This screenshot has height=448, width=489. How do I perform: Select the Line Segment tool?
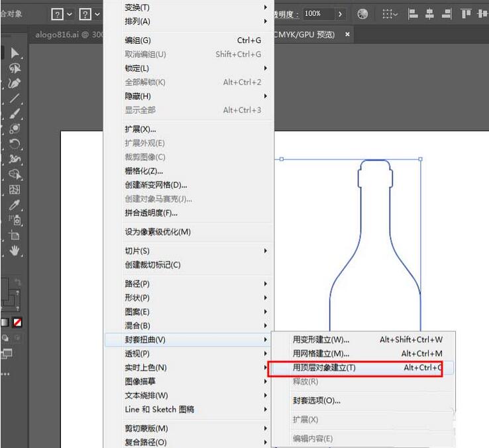point(15,98)
